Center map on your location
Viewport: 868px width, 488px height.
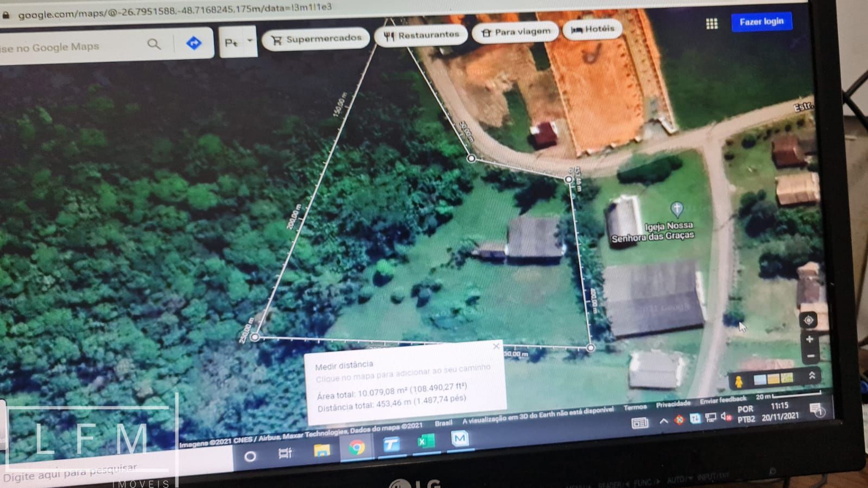pos(808,320)
